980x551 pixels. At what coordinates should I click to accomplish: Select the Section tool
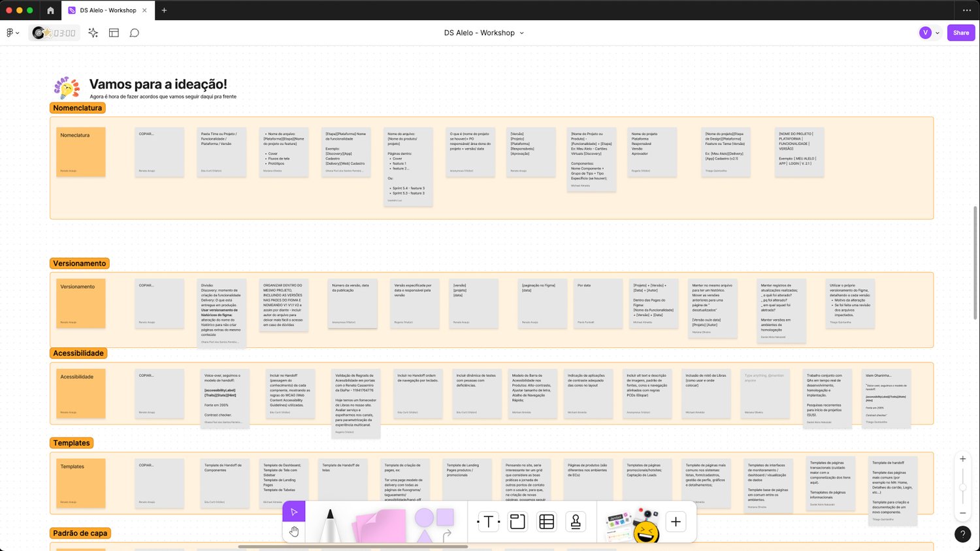pos(517,522)
